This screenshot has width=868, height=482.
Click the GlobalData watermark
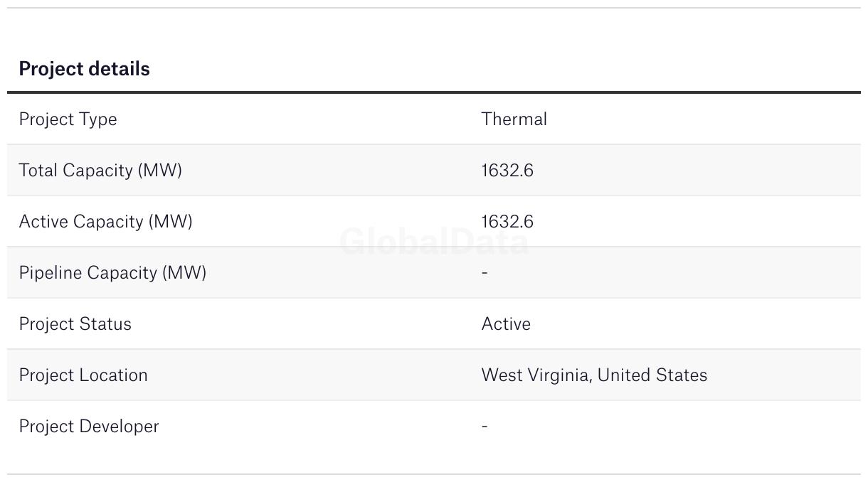tap(434, 242)
